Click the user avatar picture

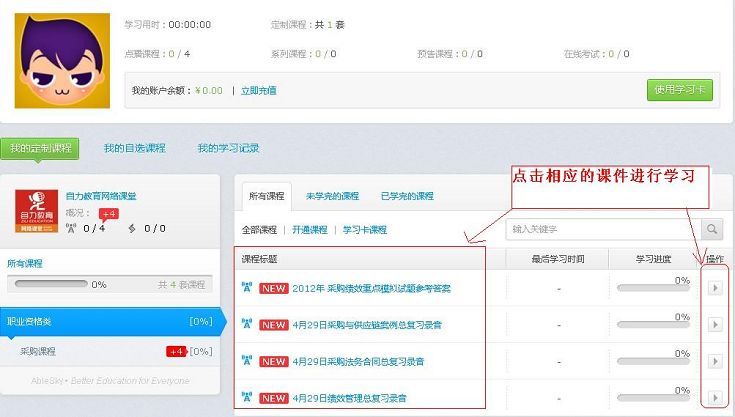61,60
